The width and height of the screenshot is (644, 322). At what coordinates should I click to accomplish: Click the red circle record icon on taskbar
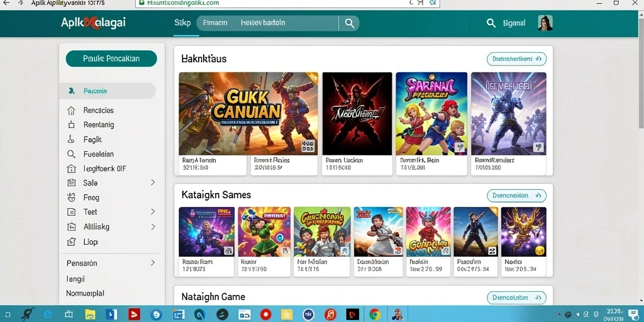tap(266, 314)
